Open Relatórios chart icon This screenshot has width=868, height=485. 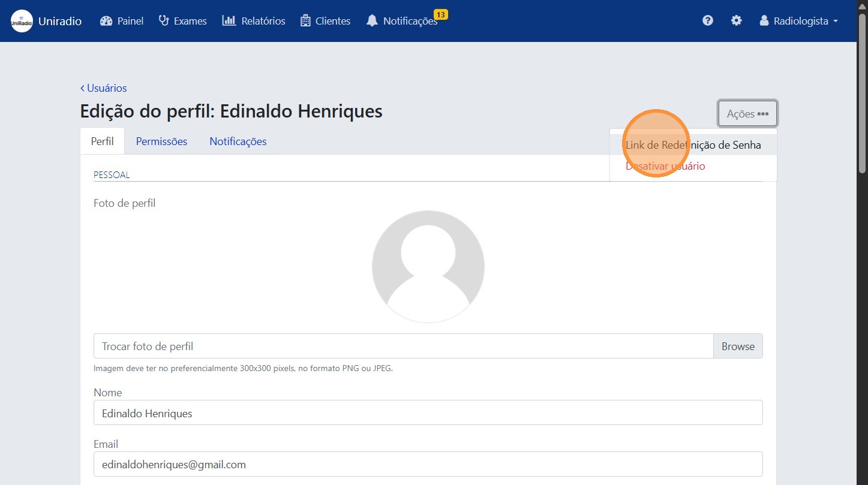click(x=229, y=21)
